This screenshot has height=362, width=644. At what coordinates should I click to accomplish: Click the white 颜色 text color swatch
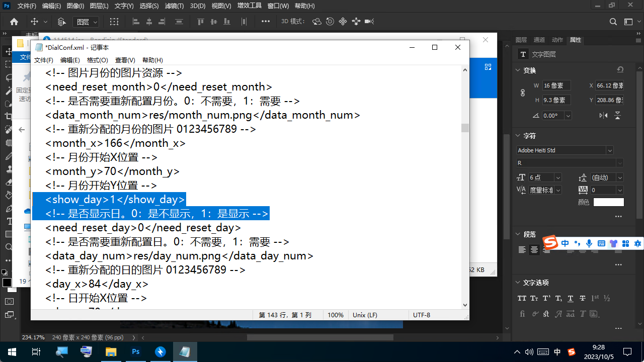608,202
